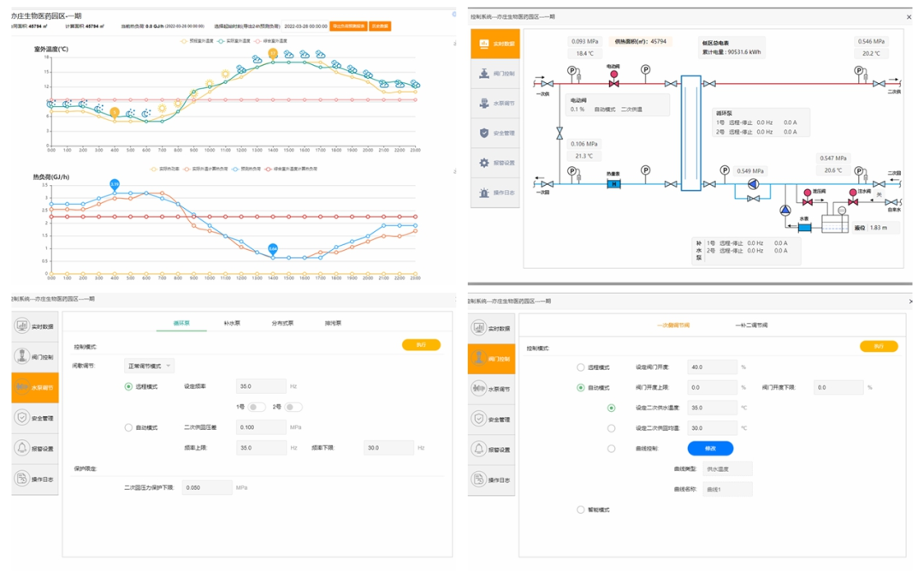
Task: Click the blue 热量表 heat meter symbol
Action: click(613, 184)
